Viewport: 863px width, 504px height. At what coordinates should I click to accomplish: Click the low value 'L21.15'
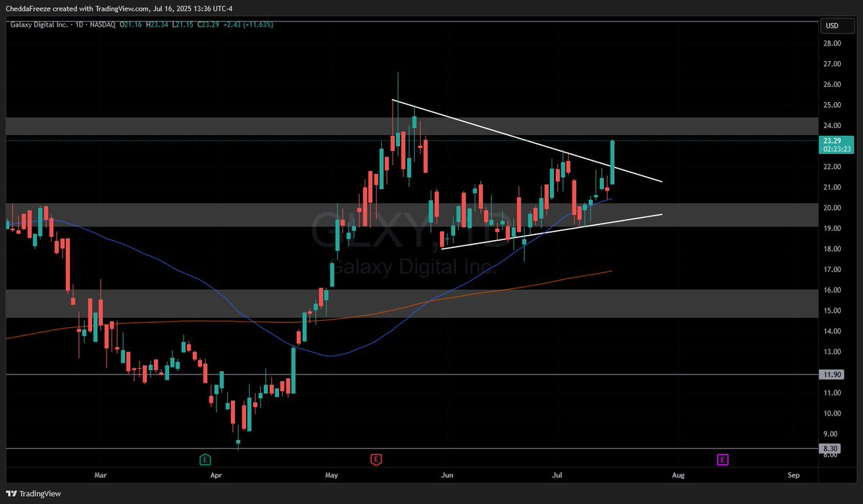click(182, 24)
